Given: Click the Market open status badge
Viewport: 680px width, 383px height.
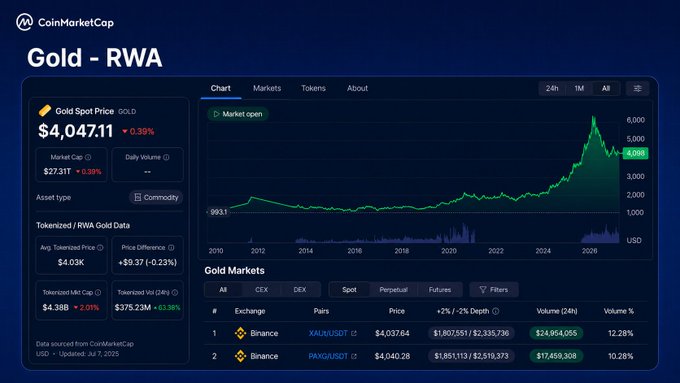Looking at the screenshot, I should 238,114.
